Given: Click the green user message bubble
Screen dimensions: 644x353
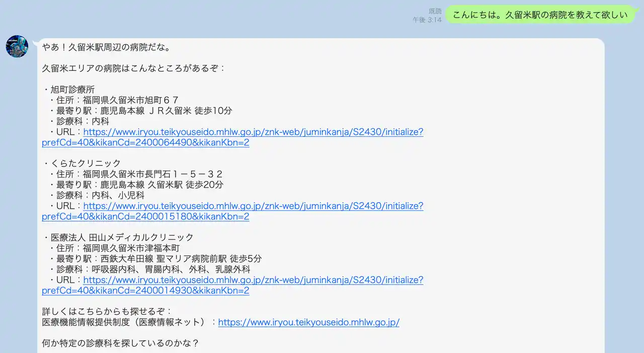Looking at the screenshot, I should 540,15.
